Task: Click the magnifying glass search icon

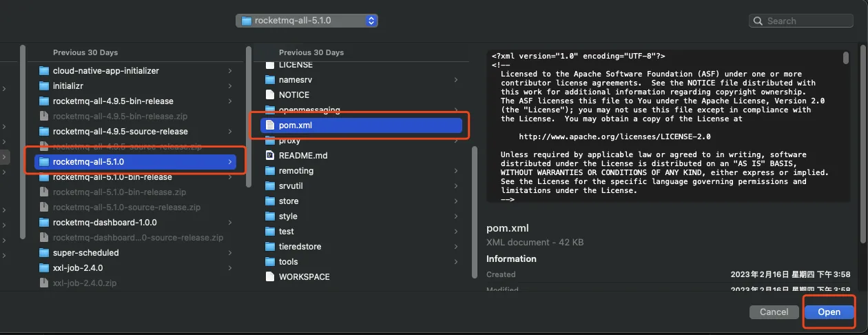Action: pos(758,21)
